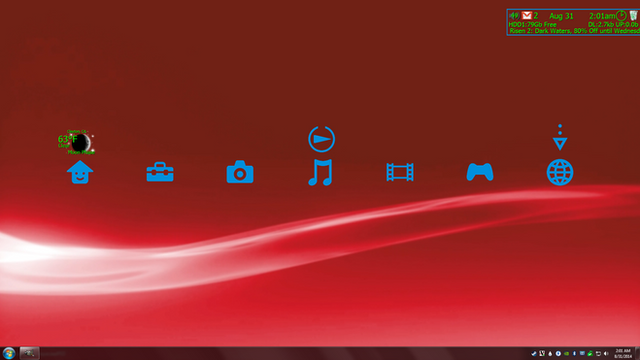
Task: Open the Game controller icon
Action: 480,172
